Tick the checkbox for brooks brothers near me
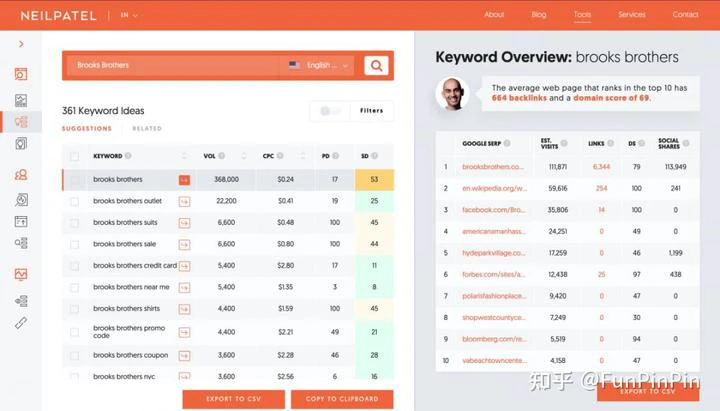 (74, 288)
